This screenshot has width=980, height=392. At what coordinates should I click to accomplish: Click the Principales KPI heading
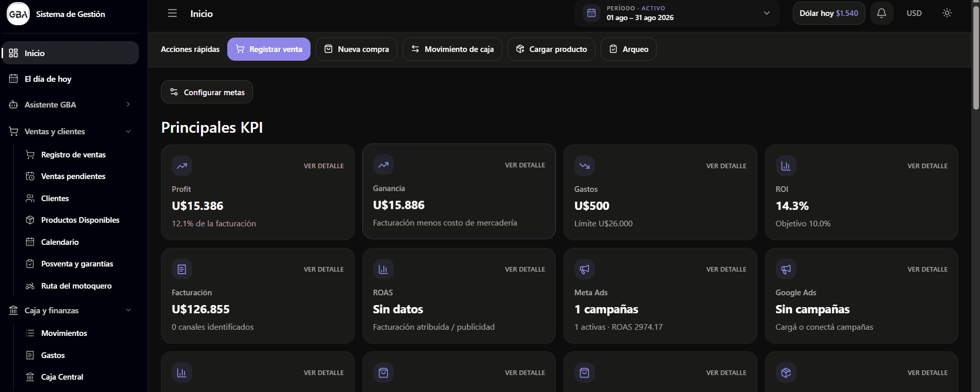212,128
